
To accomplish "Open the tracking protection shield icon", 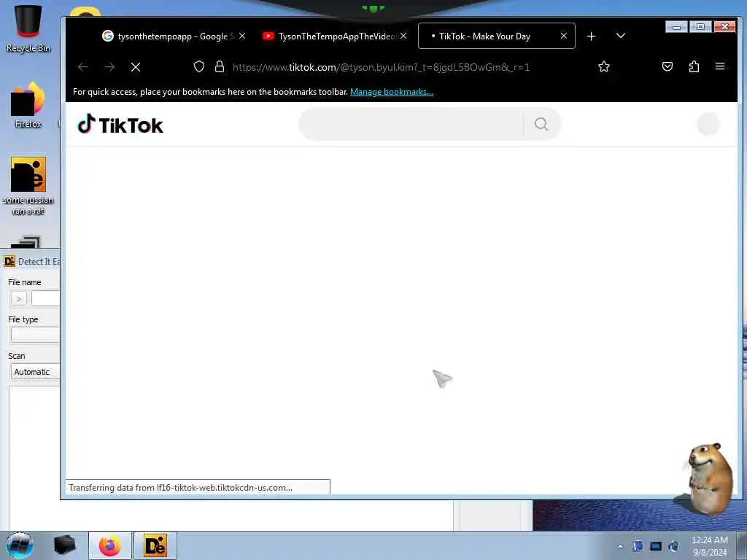I will point(199,66).
